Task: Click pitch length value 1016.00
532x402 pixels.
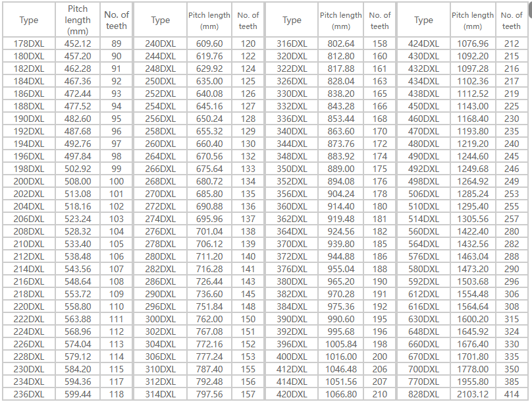Action: point(341,357)
